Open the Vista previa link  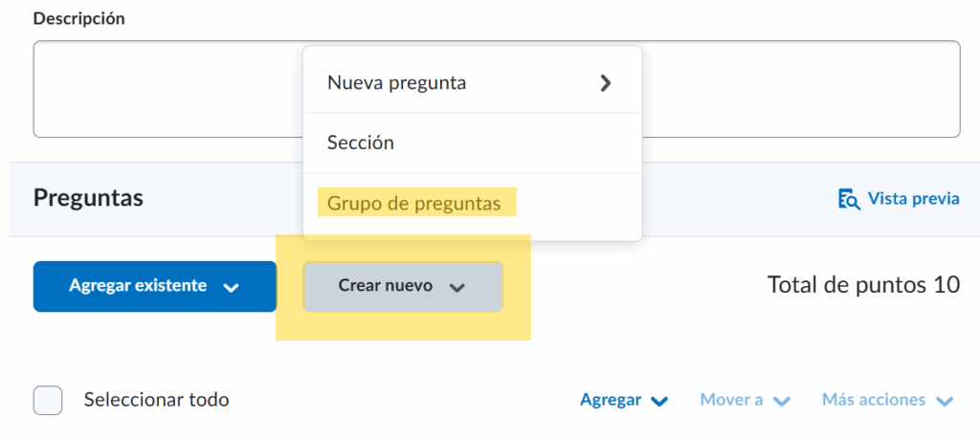[x=913, y=199]
